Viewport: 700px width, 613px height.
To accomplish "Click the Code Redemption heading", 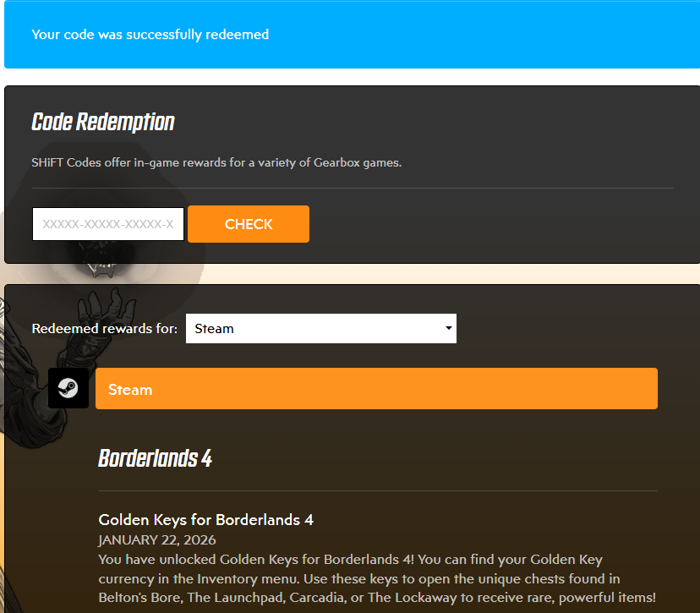I will click(x=102, y=122).
